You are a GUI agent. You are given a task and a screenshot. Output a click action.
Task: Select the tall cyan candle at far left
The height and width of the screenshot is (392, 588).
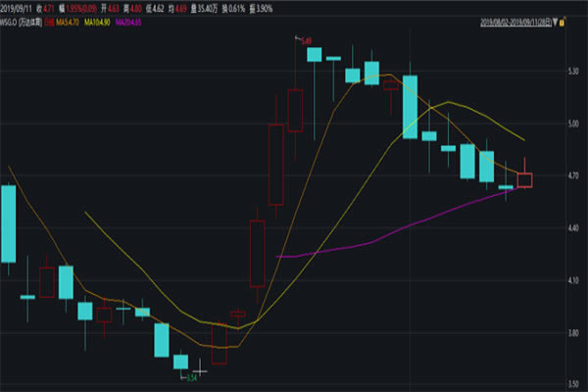click(8, 223)
